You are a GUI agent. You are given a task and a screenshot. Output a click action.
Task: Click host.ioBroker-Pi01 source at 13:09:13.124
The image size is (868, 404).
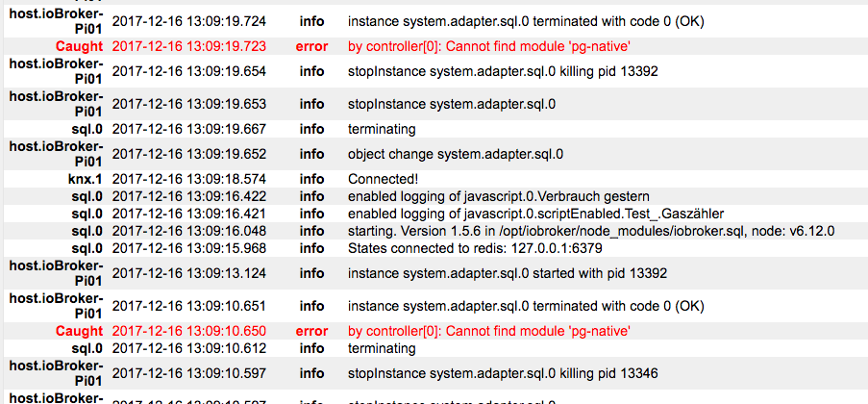56,273
